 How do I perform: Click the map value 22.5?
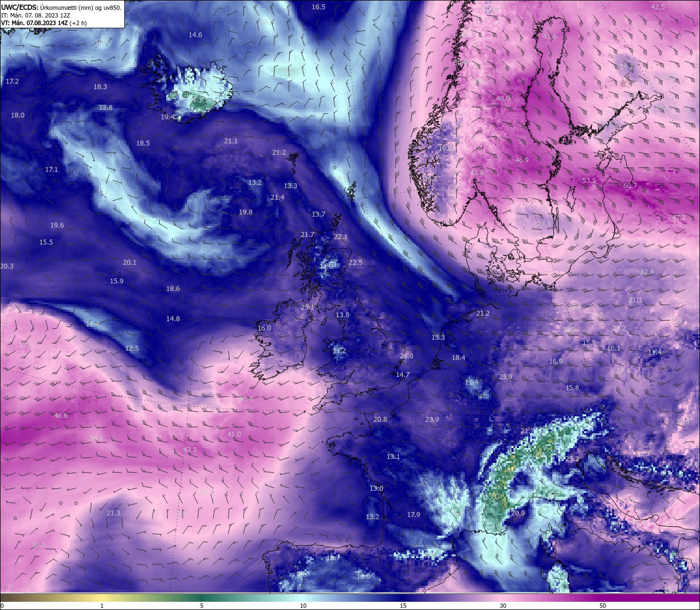point(355,263)
